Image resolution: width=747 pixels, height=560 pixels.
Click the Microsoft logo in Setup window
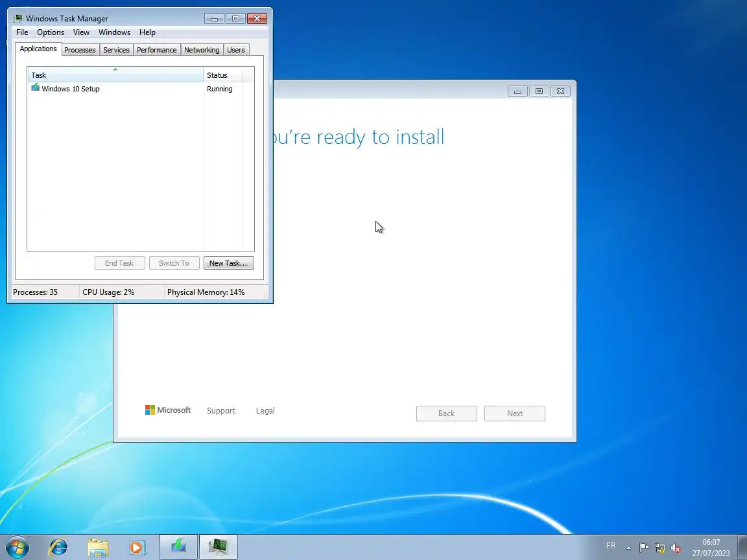168,410
